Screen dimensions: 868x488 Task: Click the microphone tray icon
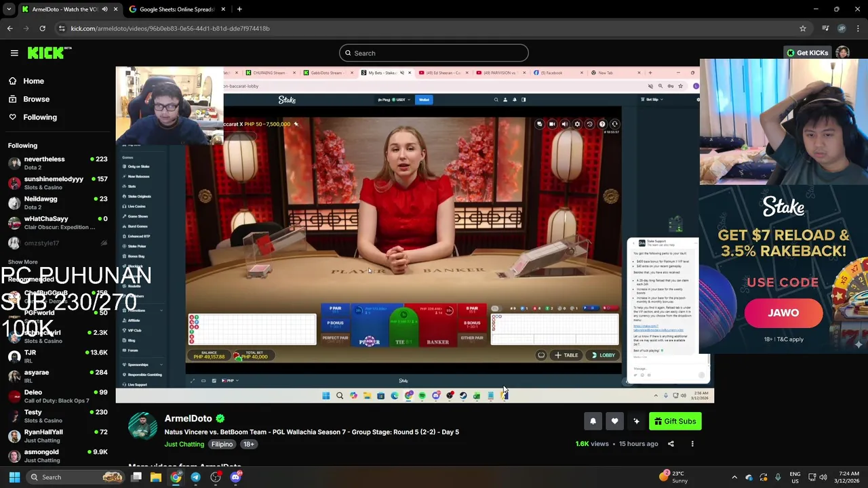778,477
